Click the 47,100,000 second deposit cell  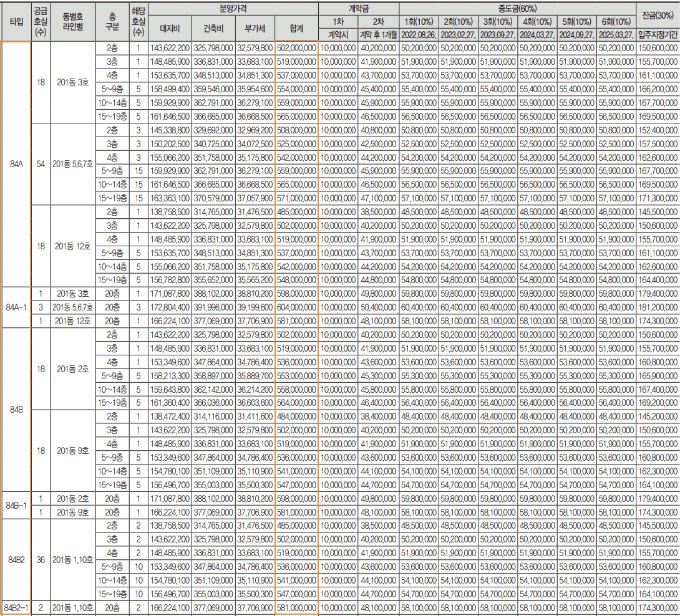(379, 198)
